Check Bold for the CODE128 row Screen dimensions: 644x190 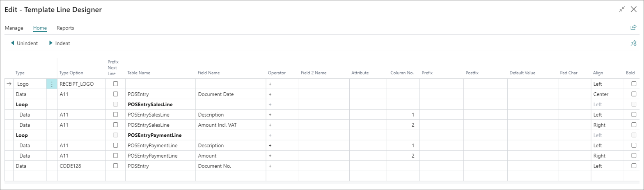click(x=634, y=166)
